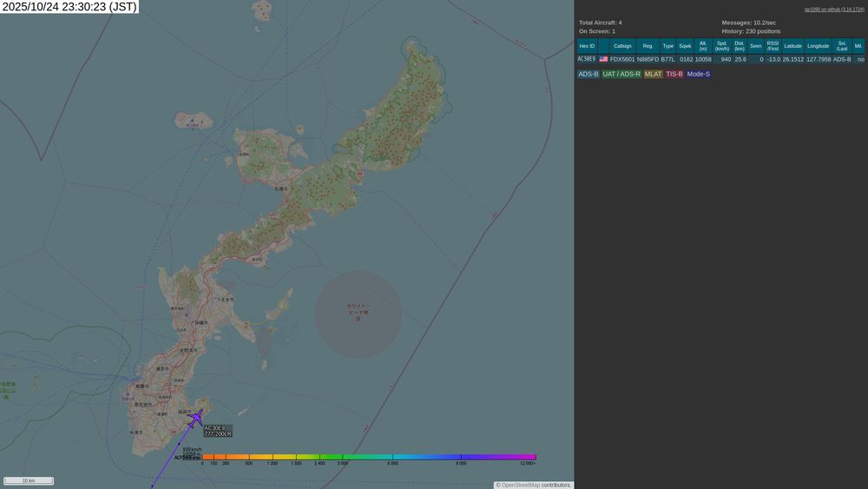Sort by the Sqwk column header
Image resolution: width=868 pixels, height=489 pixels.
tap(685, 46)
